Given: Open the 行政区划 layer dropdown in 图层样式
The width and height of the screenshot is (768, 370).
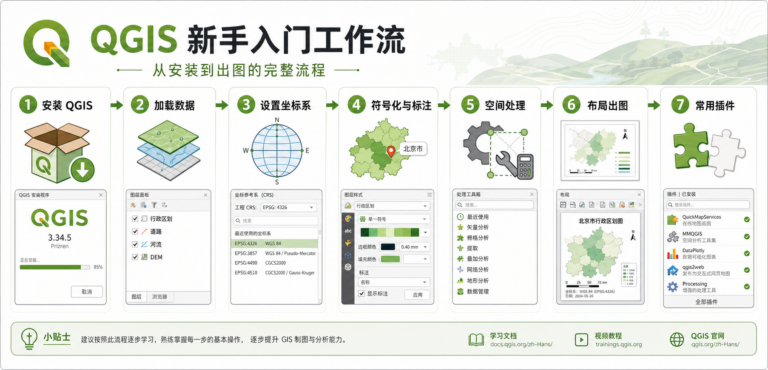Looking at the screenshot, I should point(392,206).
